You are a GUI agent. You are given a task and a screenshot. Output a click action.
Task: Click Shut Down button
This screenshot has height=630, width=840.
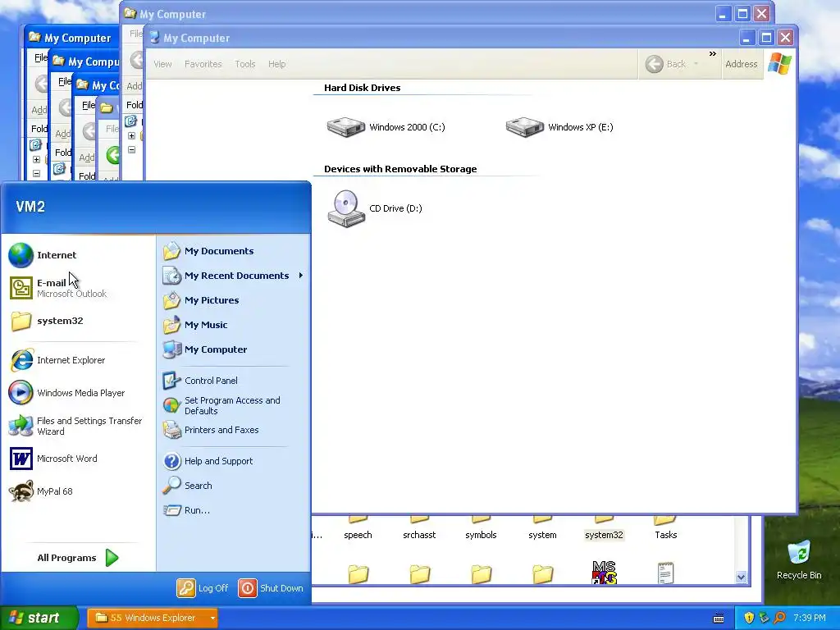tap(271, 588)
